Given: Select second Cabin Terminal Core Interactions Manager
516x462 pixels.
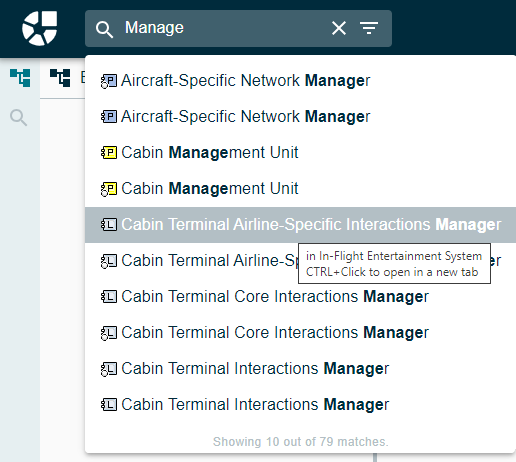Looking at the screenshot, I should [300, 333].
